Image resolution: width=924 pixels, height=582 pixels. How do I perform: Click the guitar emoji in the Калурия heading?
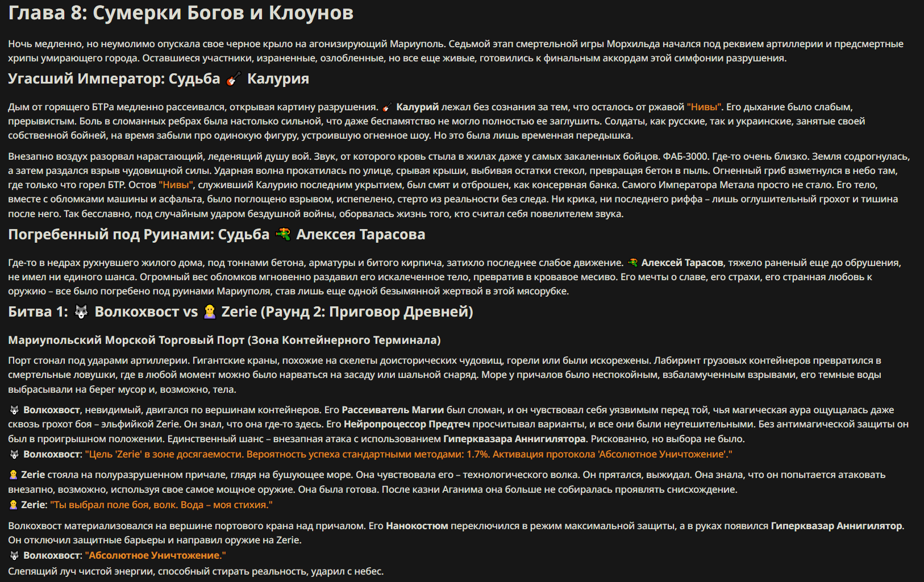click(x=234, y=79)
